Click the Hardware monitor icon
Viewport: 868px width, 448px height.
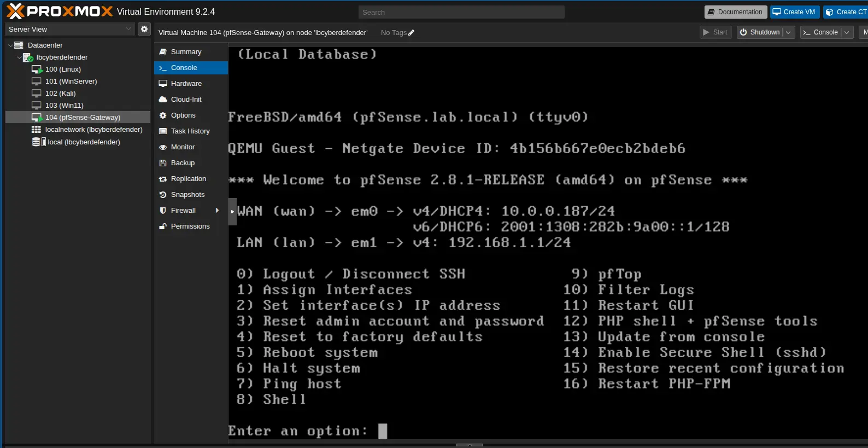click(x=162, y=84)
